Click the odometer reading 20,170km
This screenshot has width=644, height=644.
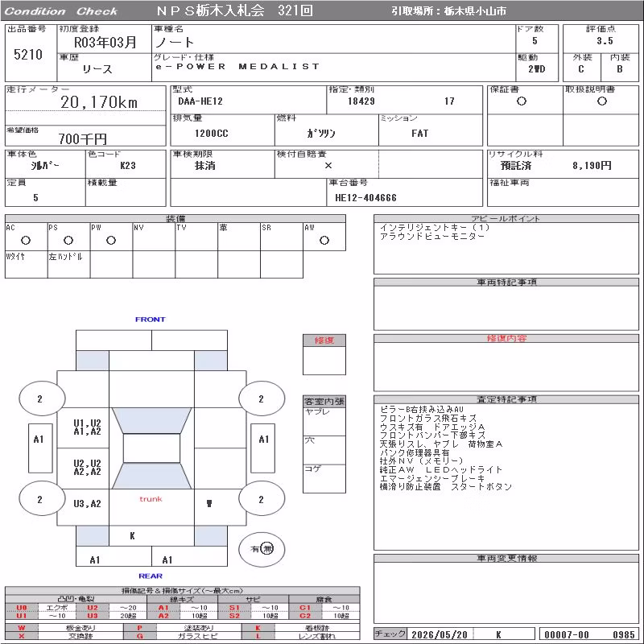[x=99, y=102]
